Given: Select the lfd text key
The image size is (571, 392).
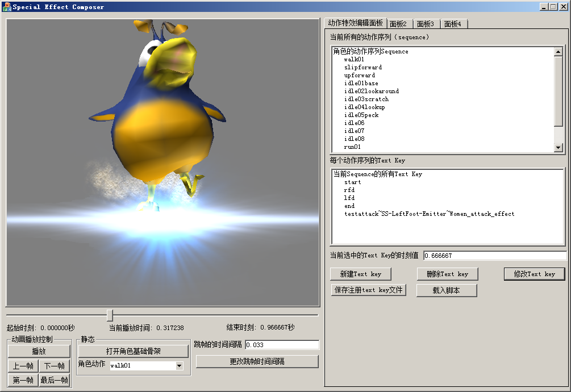Looking at the screenshot, I should coord(349,198).
